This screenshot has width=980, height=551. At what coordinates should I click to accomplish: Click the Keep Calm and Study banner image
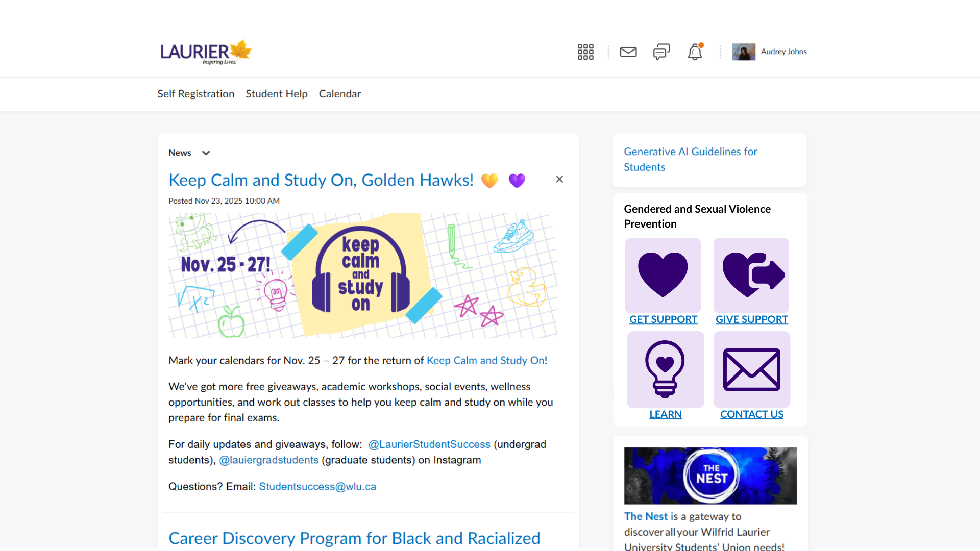[x=362, y=275]
